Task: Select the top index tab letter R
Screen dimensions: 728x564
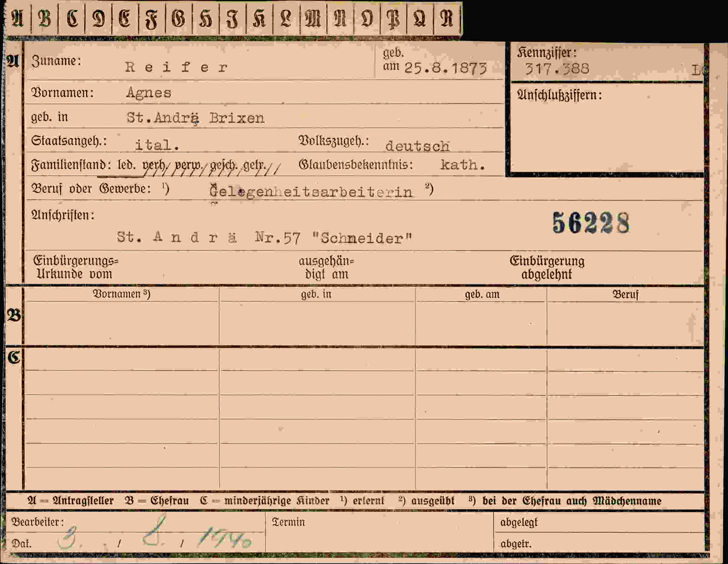Action: click(447, 18)
